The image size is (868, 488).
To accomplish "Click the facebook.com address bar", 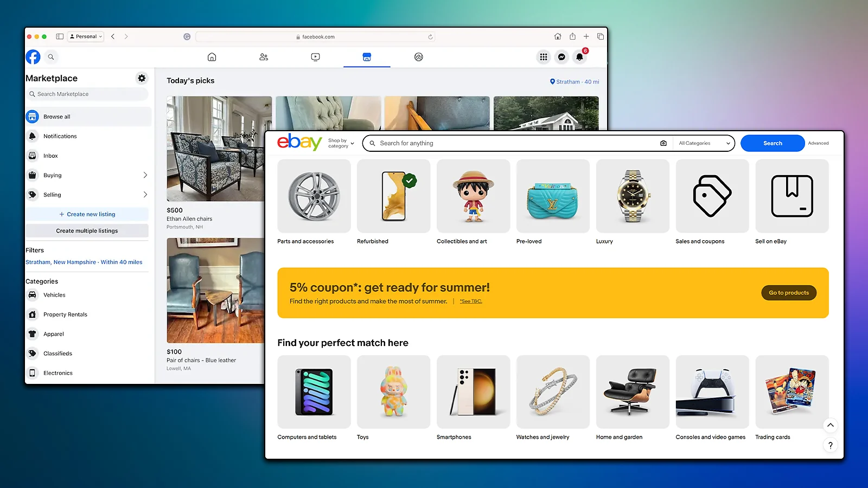I will coord(315,37).
